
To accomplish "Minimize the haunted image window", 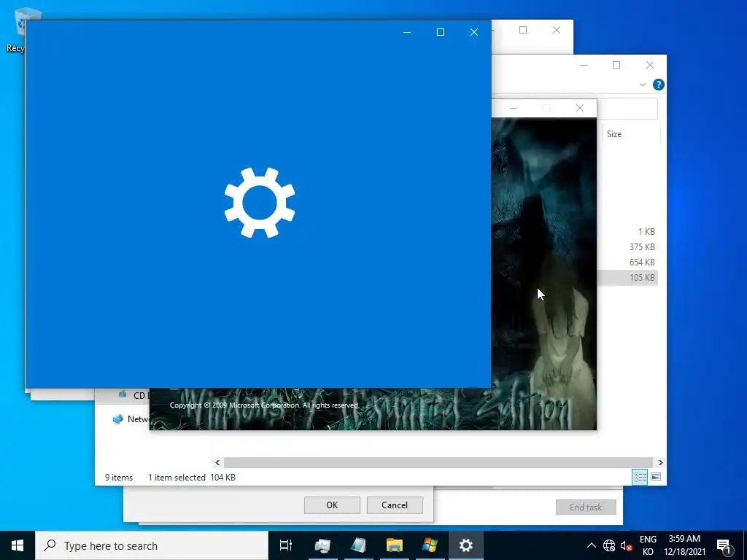I will click(x=513, y=108).
